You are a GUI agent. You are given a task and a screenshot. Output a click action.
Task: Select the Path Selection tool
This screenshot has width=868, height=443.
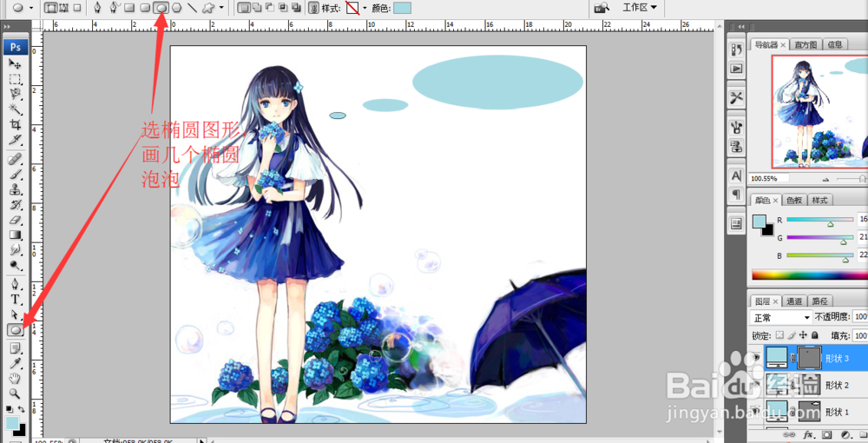(15, 314)
